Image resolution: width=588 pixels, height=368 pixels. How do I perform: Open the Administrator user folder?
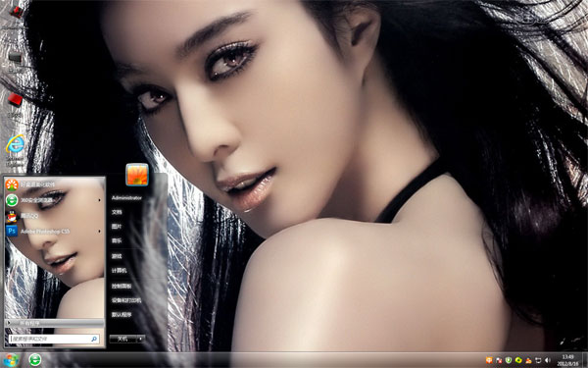pos(126,198)
